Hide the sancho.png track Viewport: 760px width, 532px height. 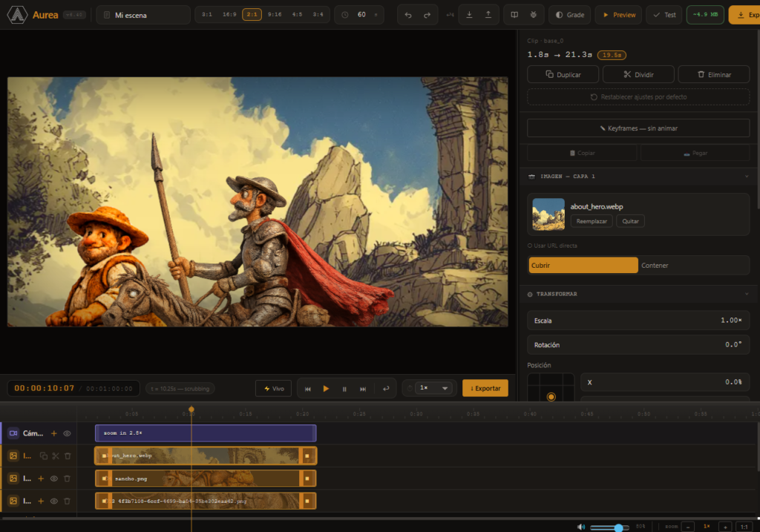click(54, 479)
